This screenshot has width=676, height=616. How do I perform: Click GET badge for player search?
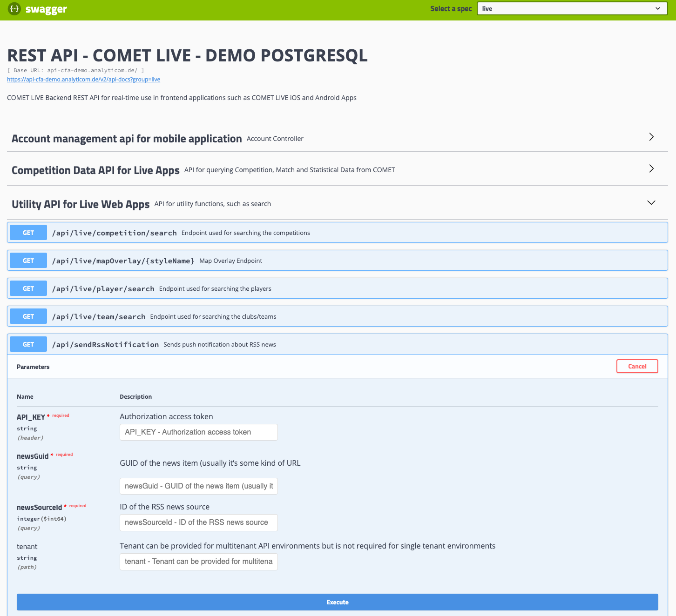[28, 288]
